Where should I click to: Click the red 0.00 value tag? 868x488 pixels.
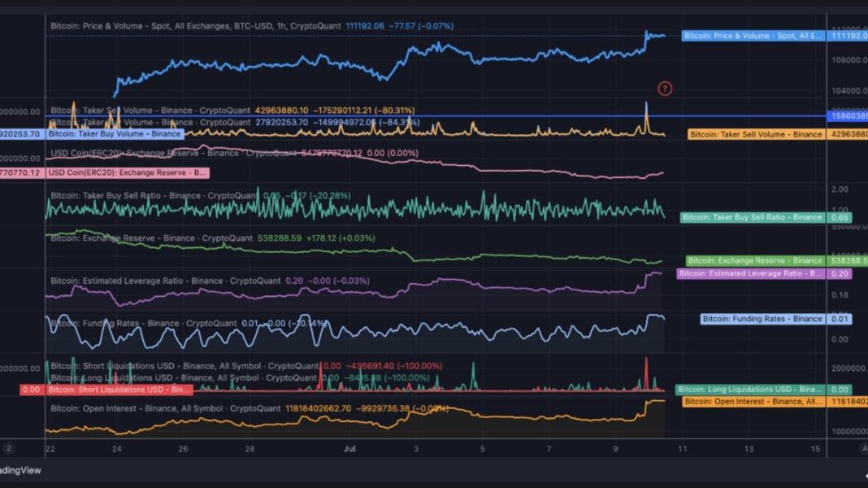[x=33, y=390]
